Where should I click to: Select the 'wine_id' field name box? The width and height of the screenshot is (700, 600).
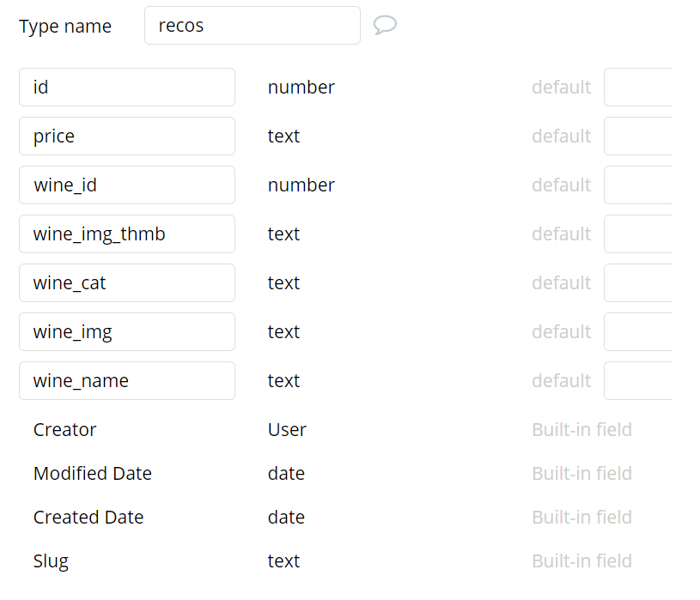pos(127,185)
